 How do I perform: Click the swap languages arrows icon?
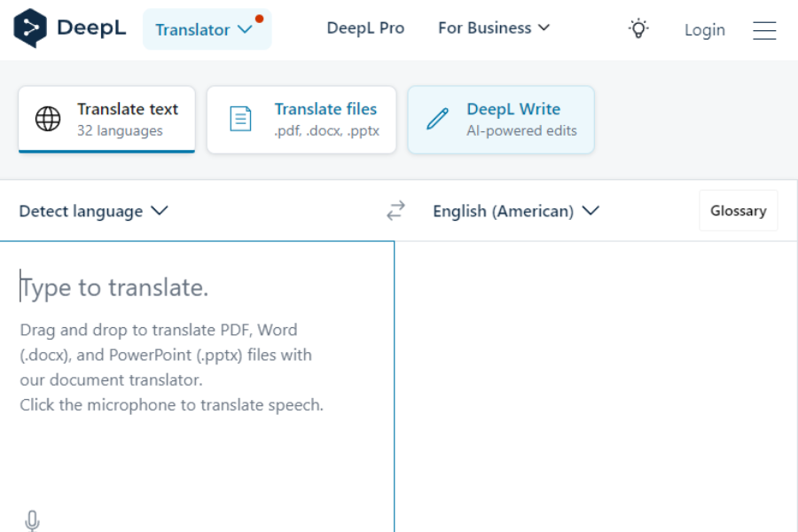pos(395,210)
